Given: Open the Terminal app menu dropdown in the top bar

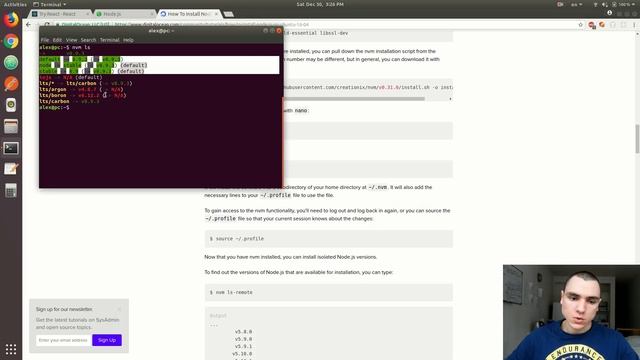Looking at the screenshot, I should pos(50,4).
